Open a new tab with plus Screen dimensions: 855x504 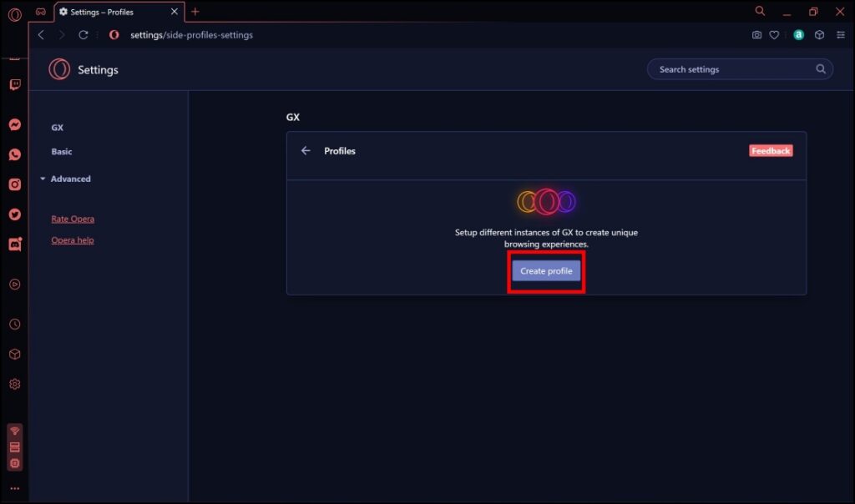[195, 12]
